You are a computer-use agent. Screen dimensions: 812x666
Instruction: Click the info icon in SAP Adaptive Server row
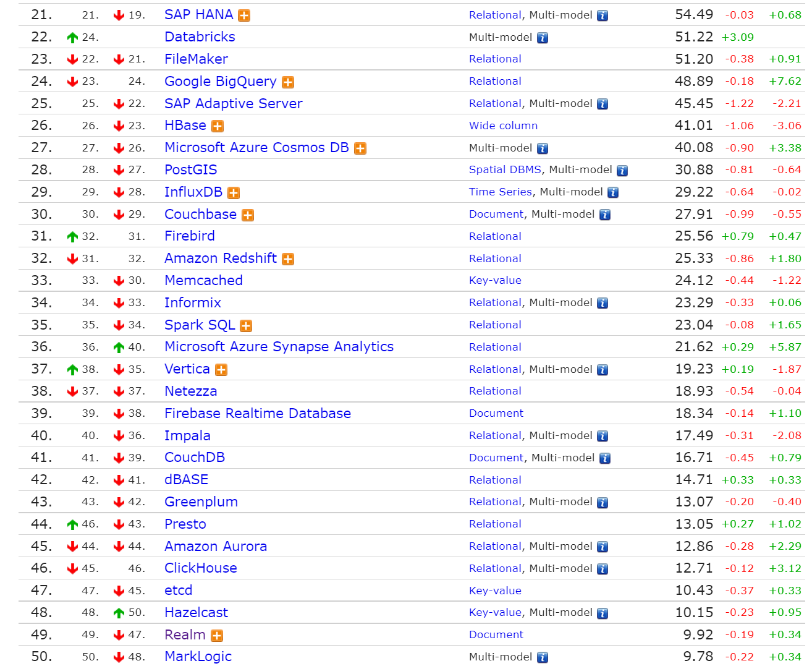click(x=603, y=104)
